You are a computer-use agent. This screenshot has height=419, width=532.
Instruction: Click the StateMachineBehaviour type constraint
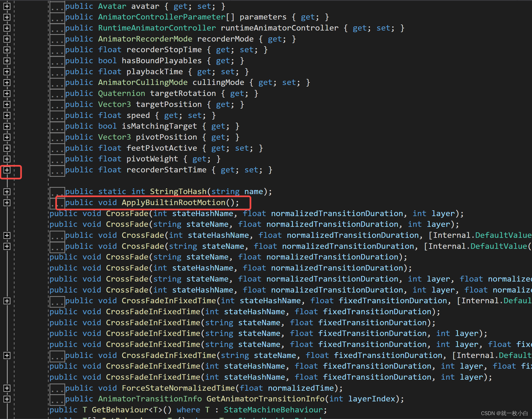click(x=273, y=410)
